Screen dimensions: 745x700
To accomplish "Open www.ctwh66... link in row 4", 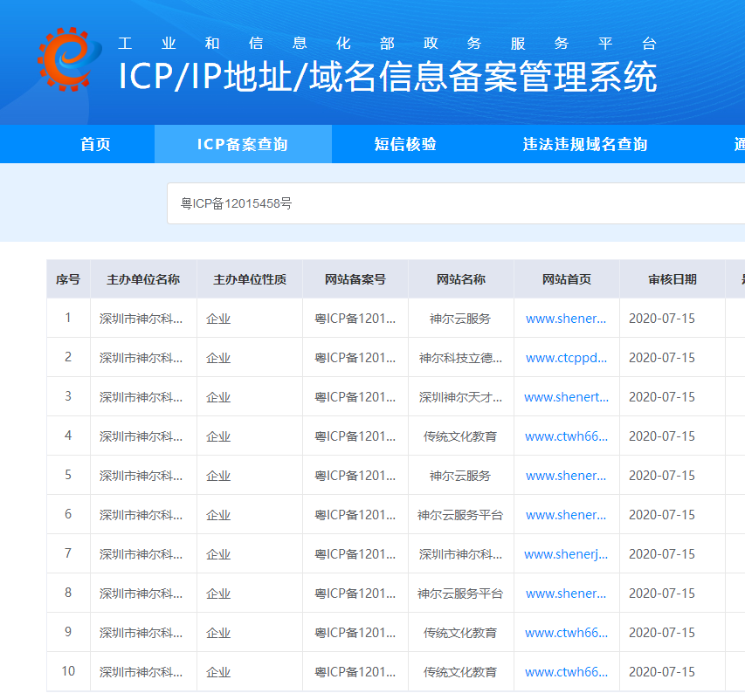I will coord(566,436).
